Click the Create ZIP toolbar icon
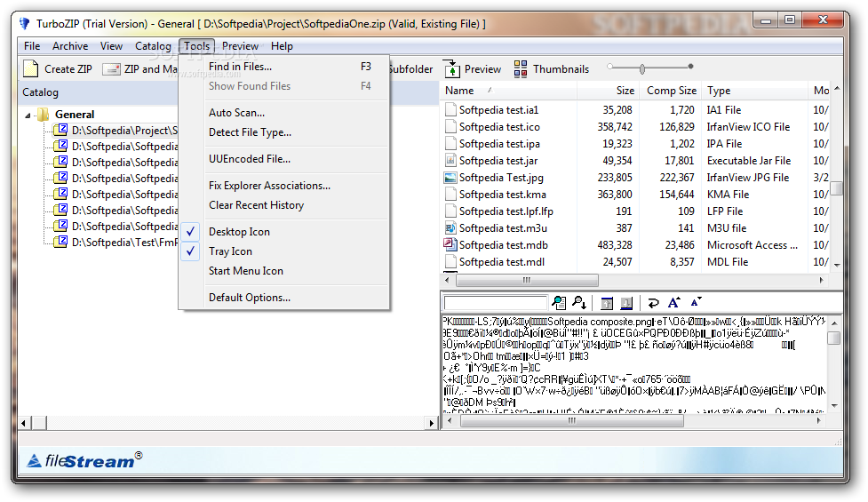868x502 pixels. [x=30, y=69]
